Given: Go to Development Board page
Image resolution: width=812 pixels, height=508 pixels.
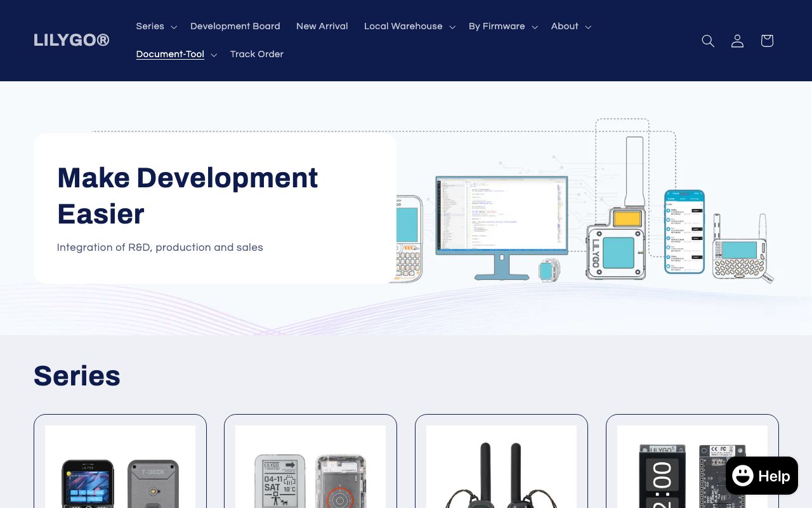Looking at the screenshot, I should (235, 26).
